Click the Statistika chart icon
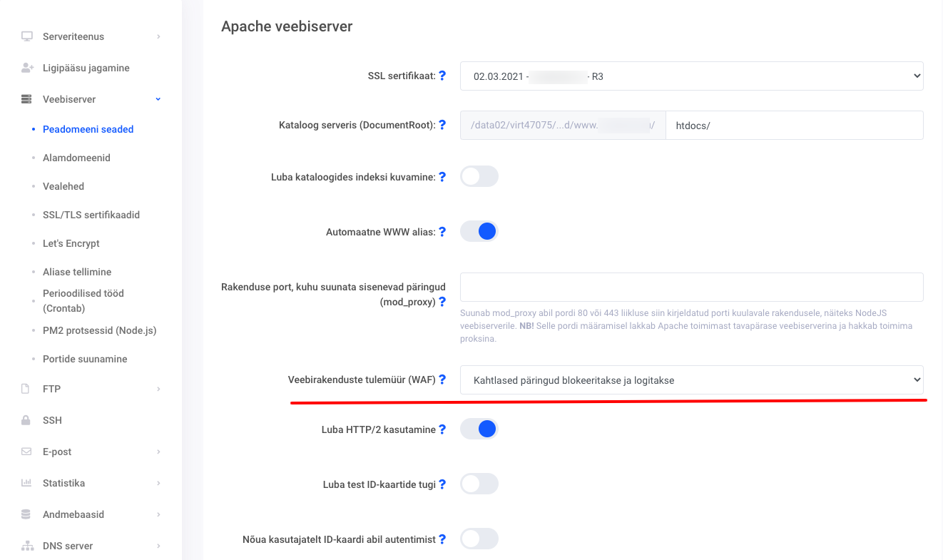 coord(27,483)
